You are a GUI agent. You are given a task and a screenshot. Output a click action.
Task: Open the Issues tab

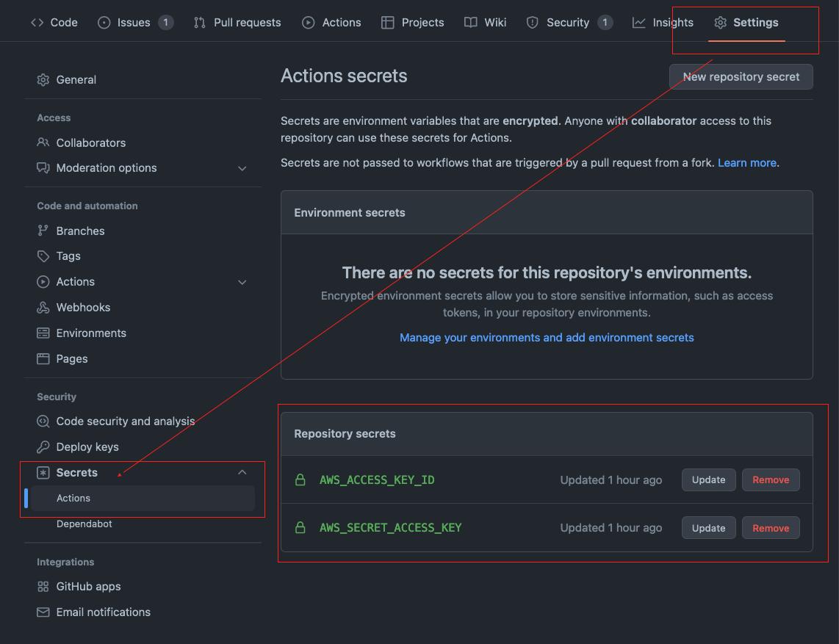point(135,23)
